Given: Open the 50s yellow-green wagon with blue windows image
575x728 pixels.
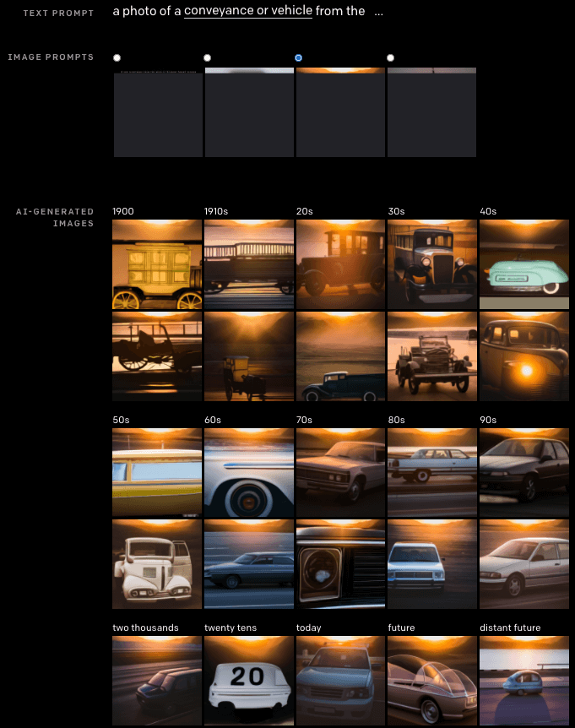Looking at the screenshot, I should (x=157, y=473).
